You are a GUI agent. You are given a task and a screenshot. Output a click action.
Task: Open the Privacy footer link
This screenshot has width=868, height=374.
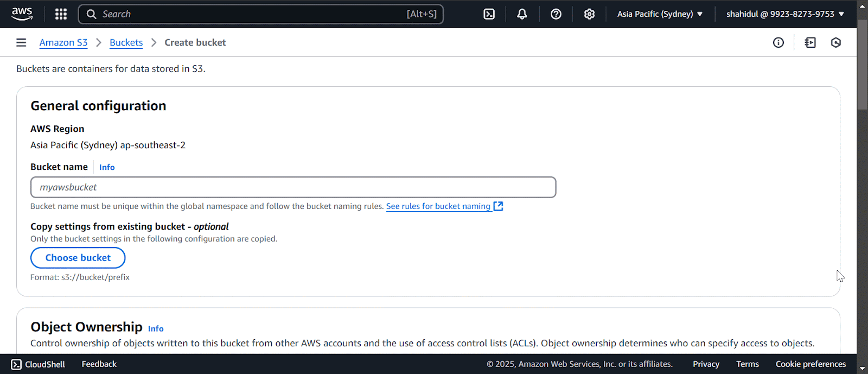[706, 364]
